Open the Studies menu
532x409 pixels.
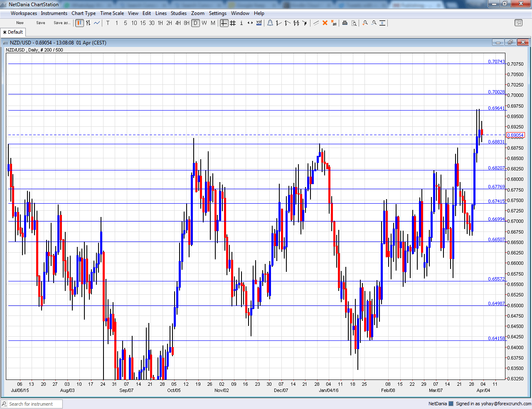tap(178, 13)
